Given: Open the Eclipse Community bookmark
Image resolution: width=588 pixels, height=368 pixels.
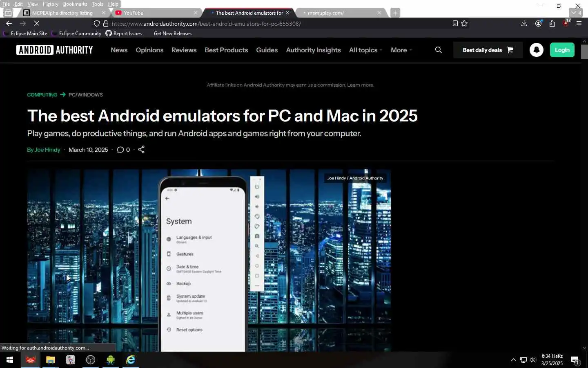Looking at the screenshot, I should pyautogui.click(x=76, y=34).
